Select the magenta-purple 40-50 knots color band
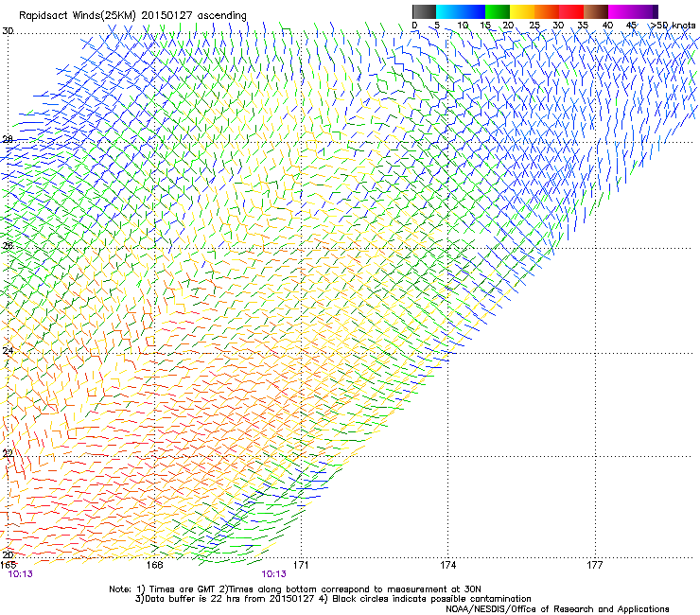The image size is (700, 615). 633,11
